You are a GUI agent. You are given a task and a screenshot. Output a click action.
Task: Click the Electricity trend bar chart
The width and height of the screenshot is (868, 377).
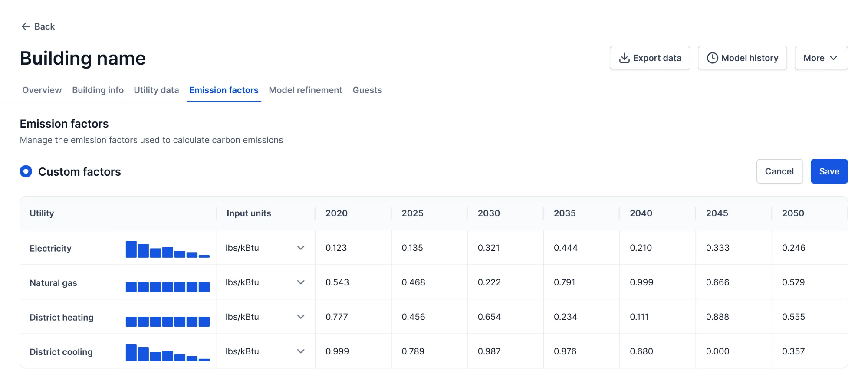click(168, 249)
